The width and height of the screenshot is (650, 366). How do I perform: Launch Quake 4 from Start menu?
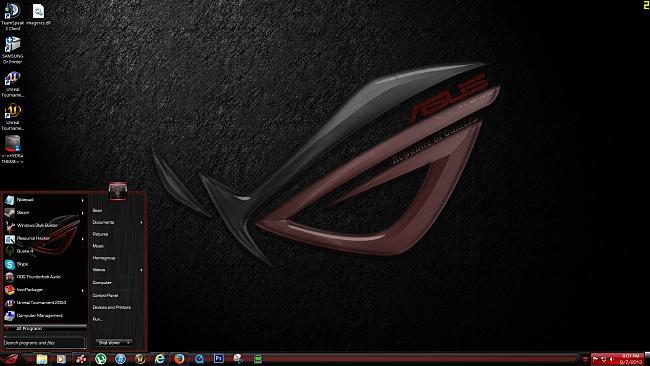44,251
